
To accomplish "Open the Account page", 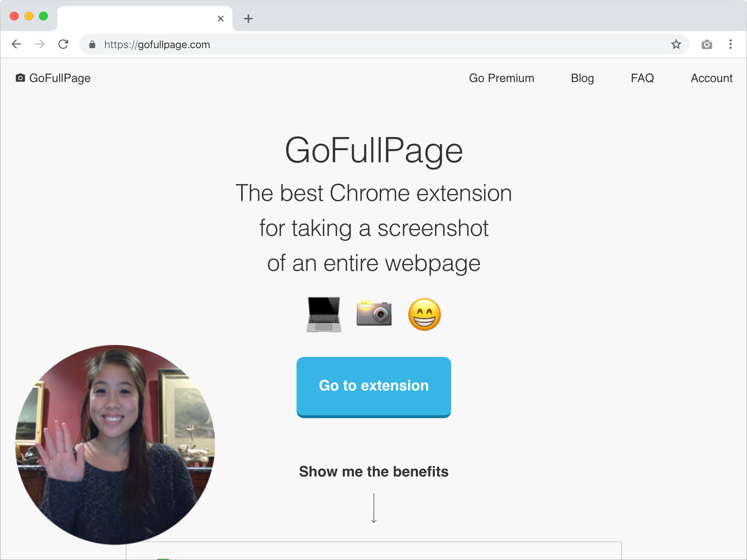I will tap(711, 78).
